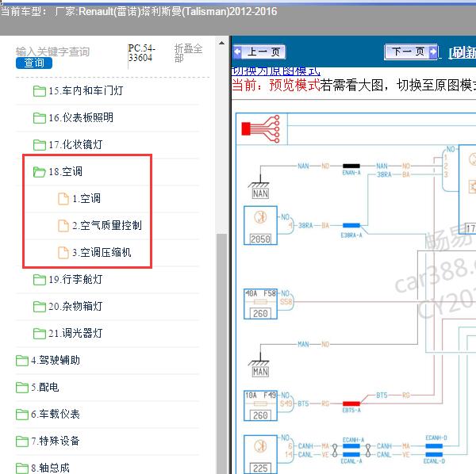Click the PC.54-33604 code text

(x=141, y=53)
